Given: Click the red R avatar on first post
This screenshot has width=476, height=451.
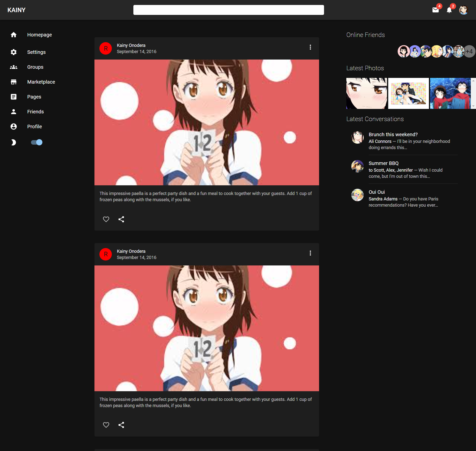Looking at the screenshot, I should coord(106,48).
